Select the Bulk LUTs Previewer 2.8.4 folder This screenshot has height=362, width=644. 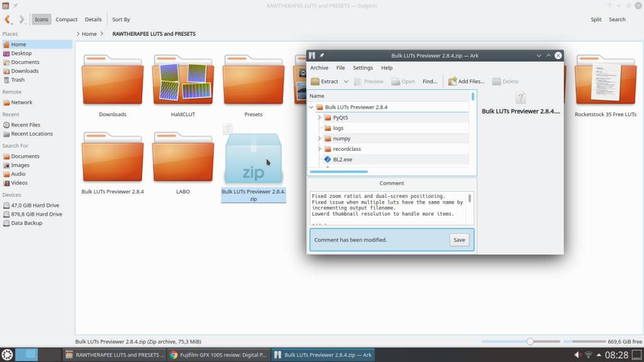coord(113,163)
